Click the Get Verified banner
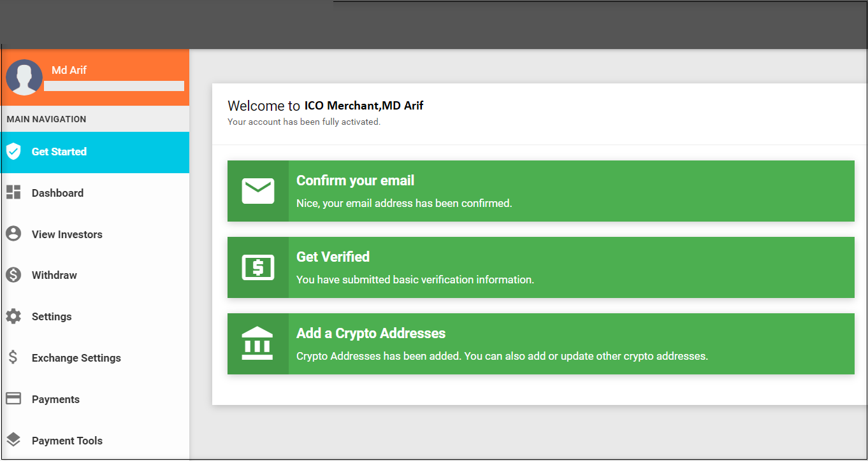 click(540, 267)
